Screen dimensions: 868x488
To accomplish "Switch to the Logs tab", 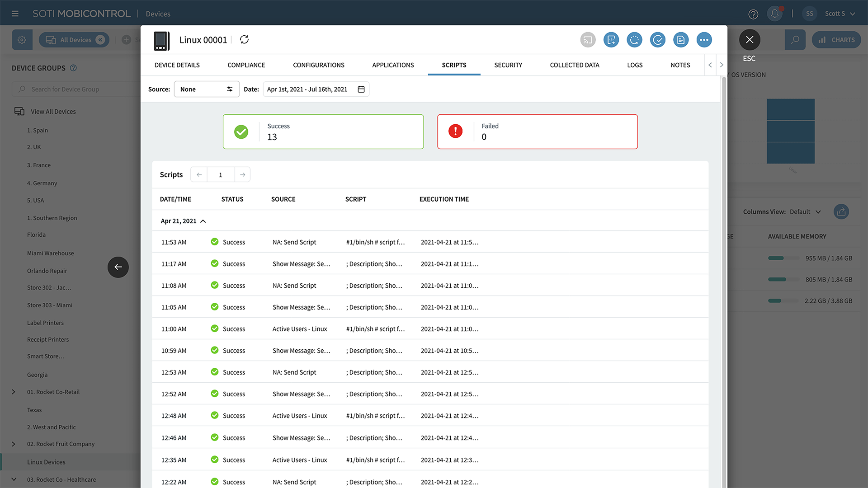I will click(635, 65).
